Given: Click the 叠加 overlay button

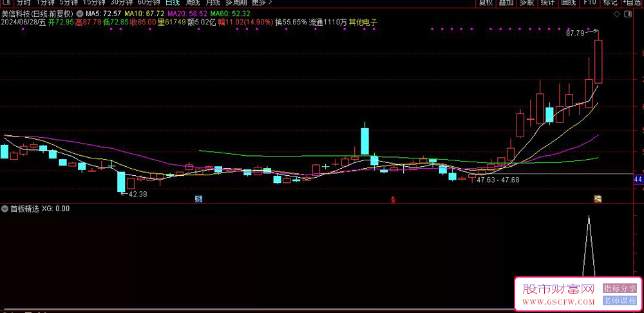Looking at the screenshot, I should (506, 3).
